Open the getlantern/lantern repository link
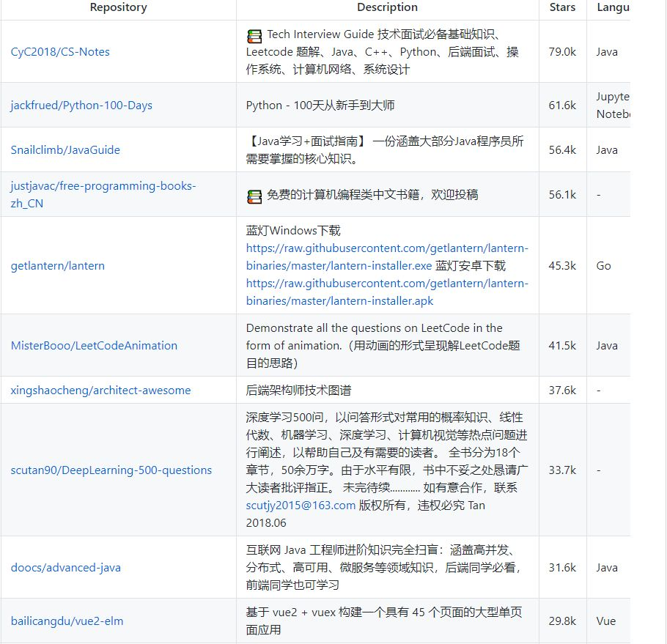The image size is (667, 644). tap(57, 266)
